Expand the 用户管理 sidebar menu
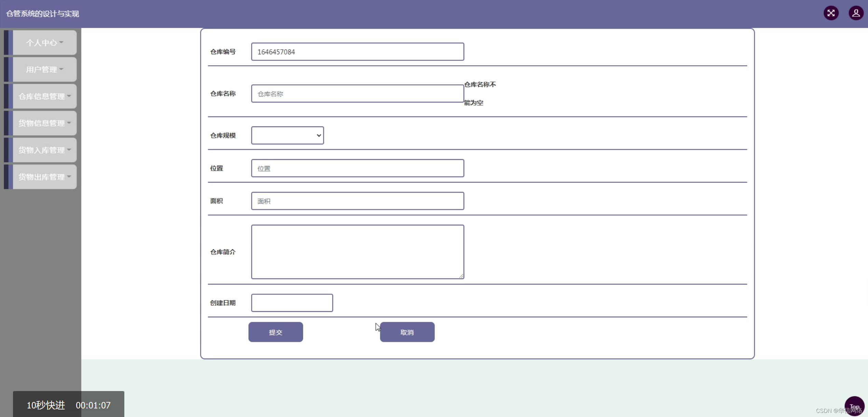 44,70
